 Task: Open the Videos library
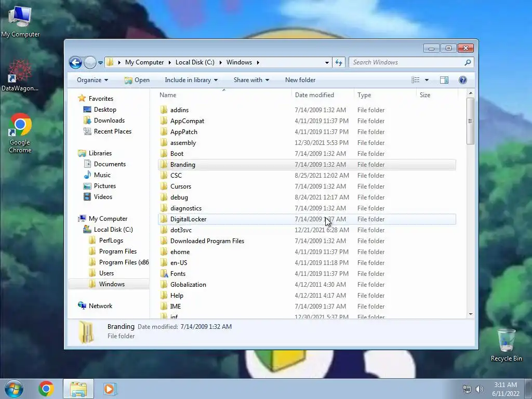103,197
